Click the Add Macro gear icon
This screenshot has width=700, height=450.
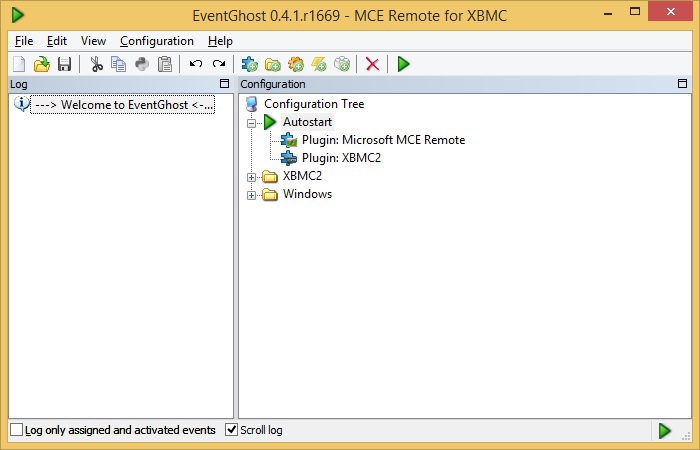[x=296, y=64]
